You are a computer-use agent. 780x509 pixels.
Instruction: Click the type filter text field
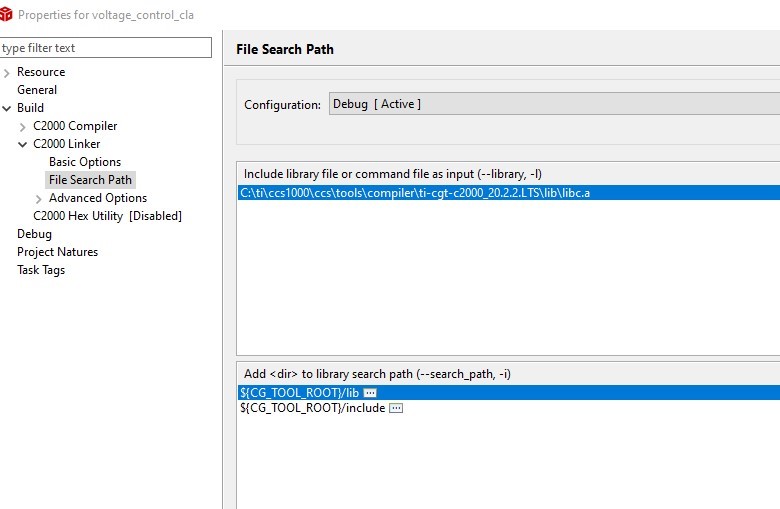(x=106, y=48)
